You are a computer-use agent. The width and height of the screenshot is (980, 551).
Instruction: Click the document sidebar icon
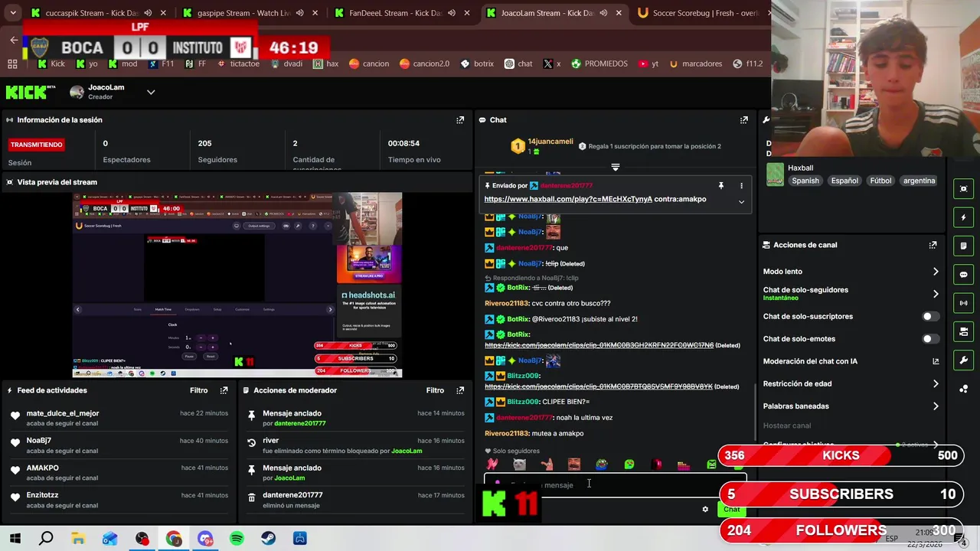[x=963, y=246]
